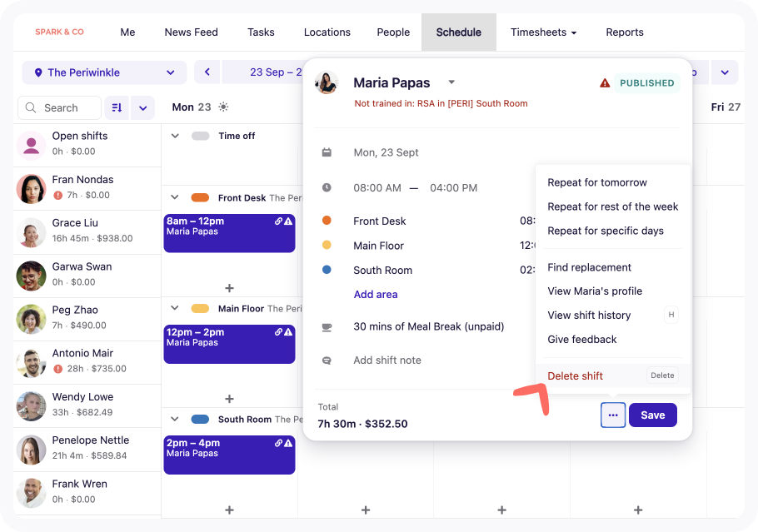
Task: Click the sun weather icon for Mon 23
Action: pos(223,107)
